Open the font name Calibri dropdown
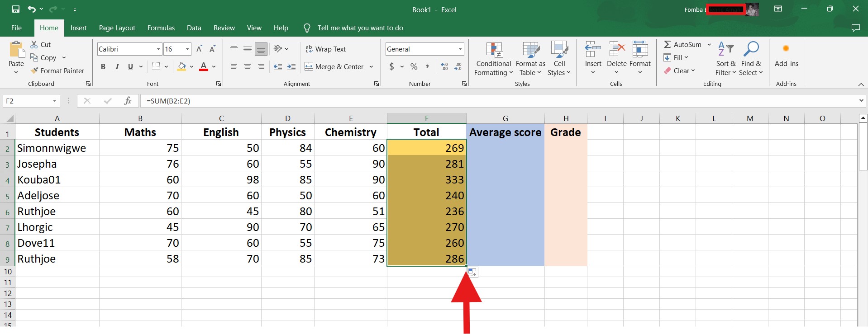 (x=158, y=49)
